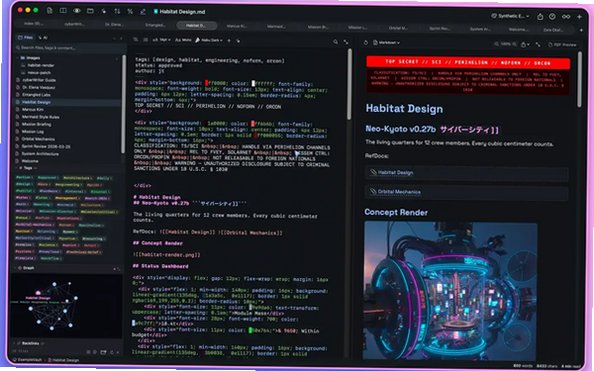This screenshot has width=594, height=371.
Task: Switch to the Habitat D... document tab
Action: (197, 25)
